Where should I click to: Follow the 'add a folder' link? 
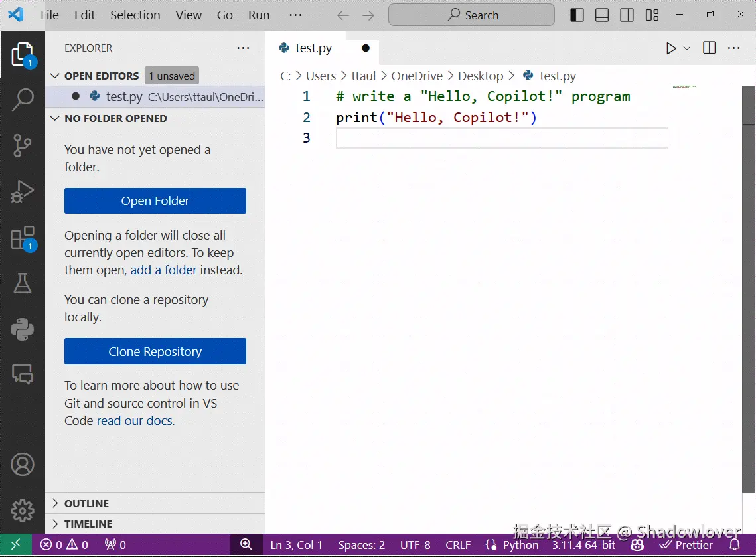point(164,270)
